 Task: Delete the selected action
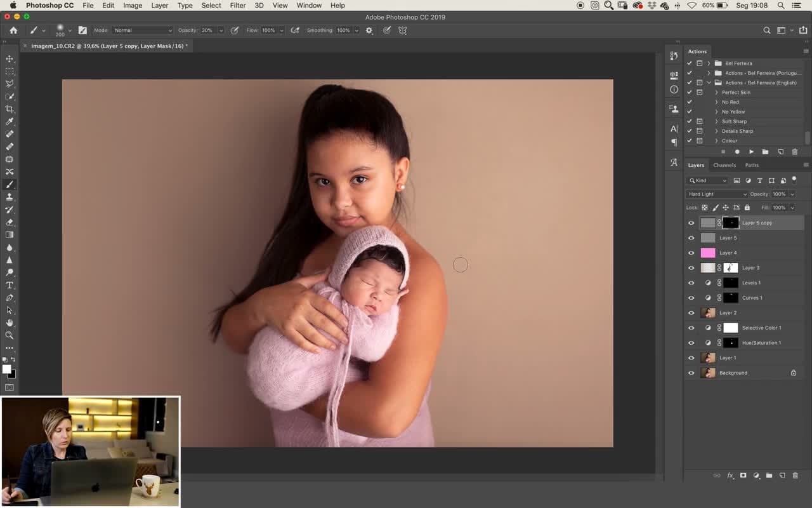794,152
